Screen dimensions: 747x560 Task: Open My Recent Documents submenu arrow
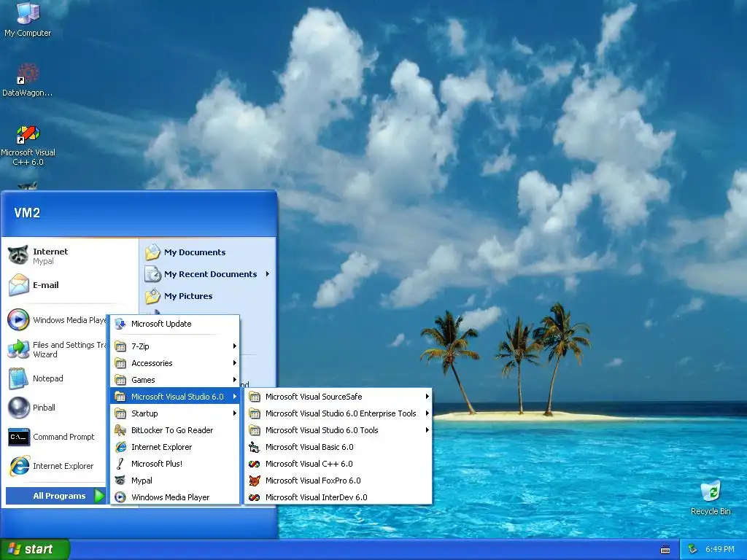268,274
